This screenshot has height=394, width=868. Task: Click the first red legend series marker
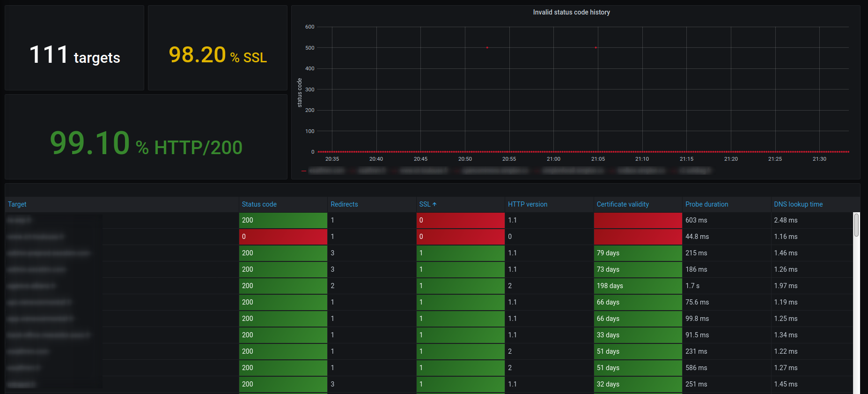tap(304, 171)
